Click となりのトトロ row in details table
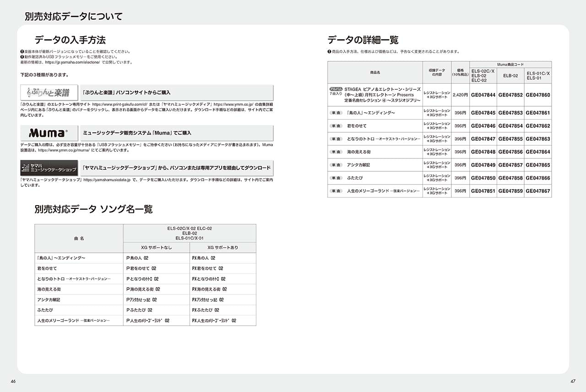 [x=439, y=139]
